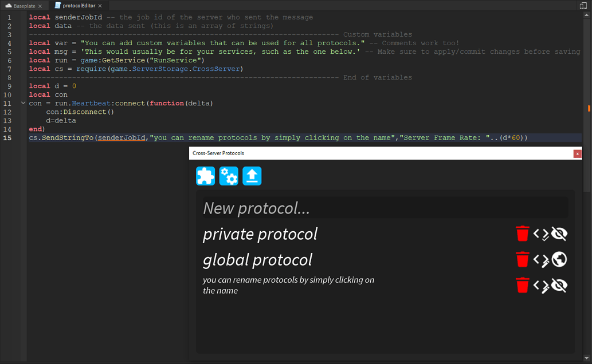Delete the private protocol with its trash icon
The width and height of the screenshot is (592, 364).
pyautogui.click(x=522, y=234)
